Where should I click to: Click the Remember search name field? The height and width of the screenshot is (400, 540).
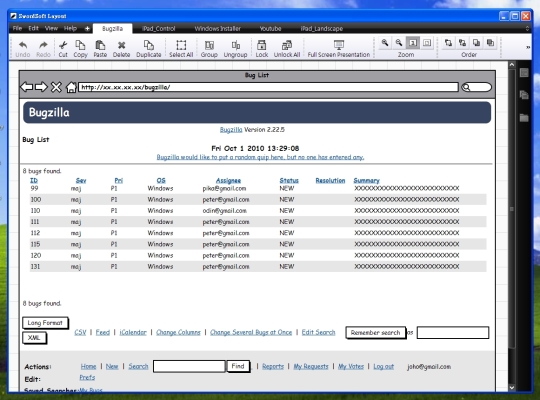pyautogui.click(x=453, y=332)
